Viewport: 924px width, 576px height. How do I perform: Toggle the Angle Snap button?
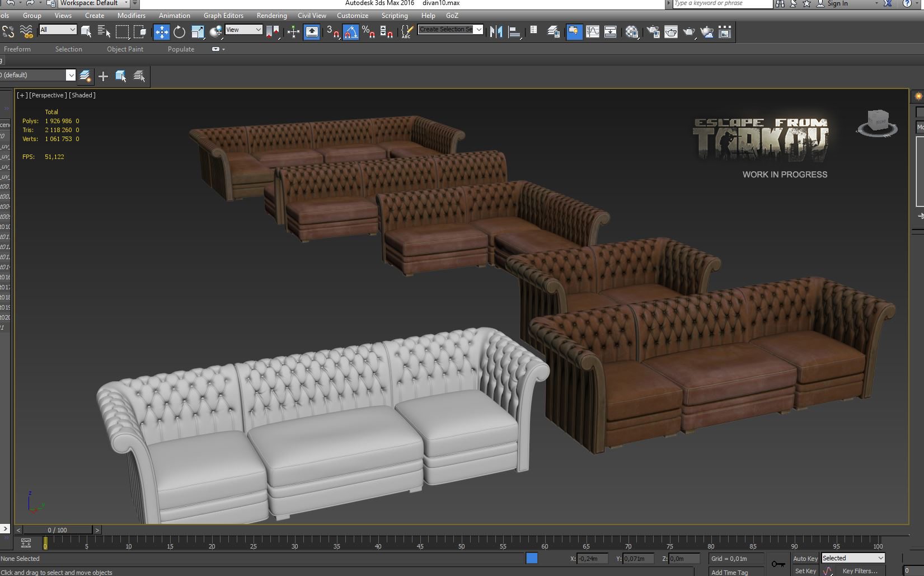350,32
